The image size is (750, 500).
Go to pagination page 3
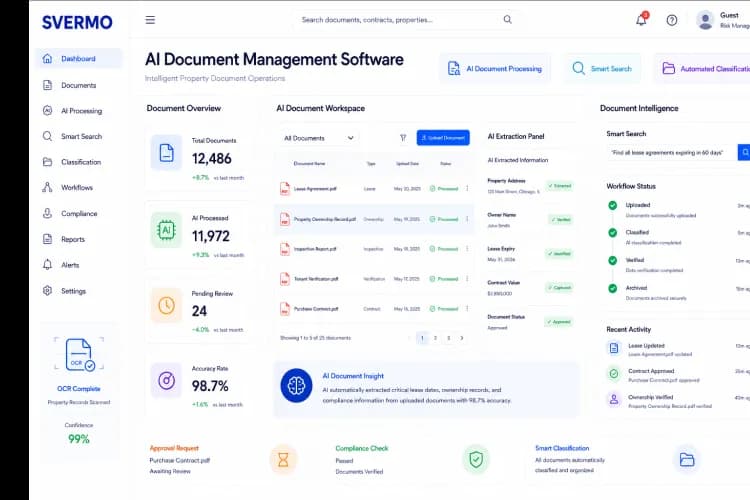[448, 338]
